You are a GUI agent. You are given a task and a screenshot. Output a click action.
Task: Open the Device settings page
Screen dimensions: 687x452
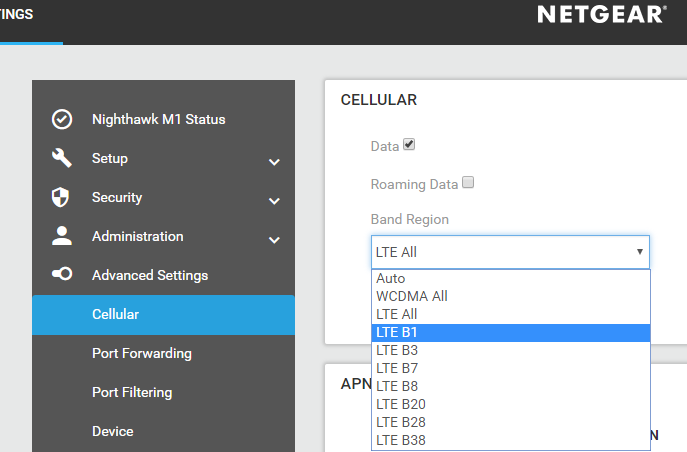112,431
